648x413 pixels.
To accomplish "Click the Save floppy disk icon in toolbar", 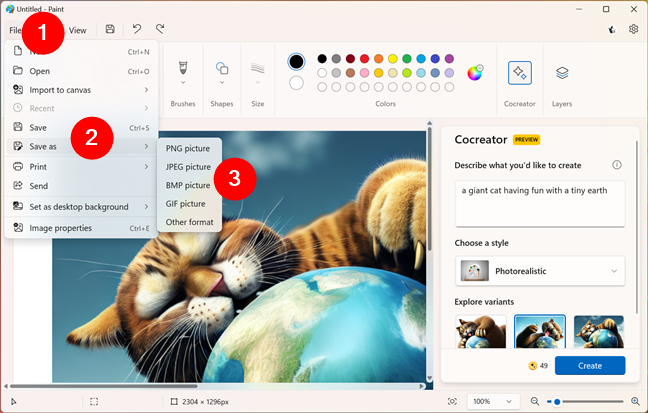I will pyautogui.click(x=110, y=29).
